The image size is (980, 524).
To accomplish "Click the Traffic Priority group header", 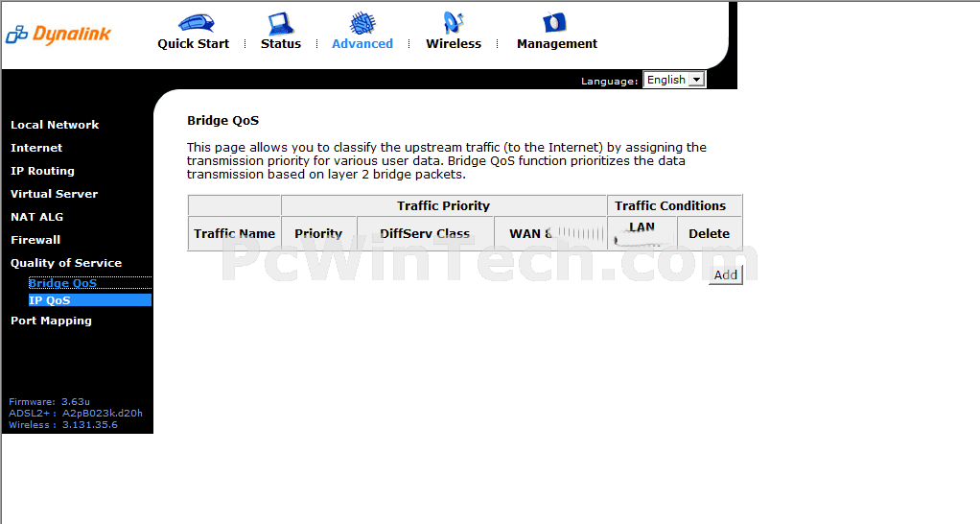I will [444, 205].
